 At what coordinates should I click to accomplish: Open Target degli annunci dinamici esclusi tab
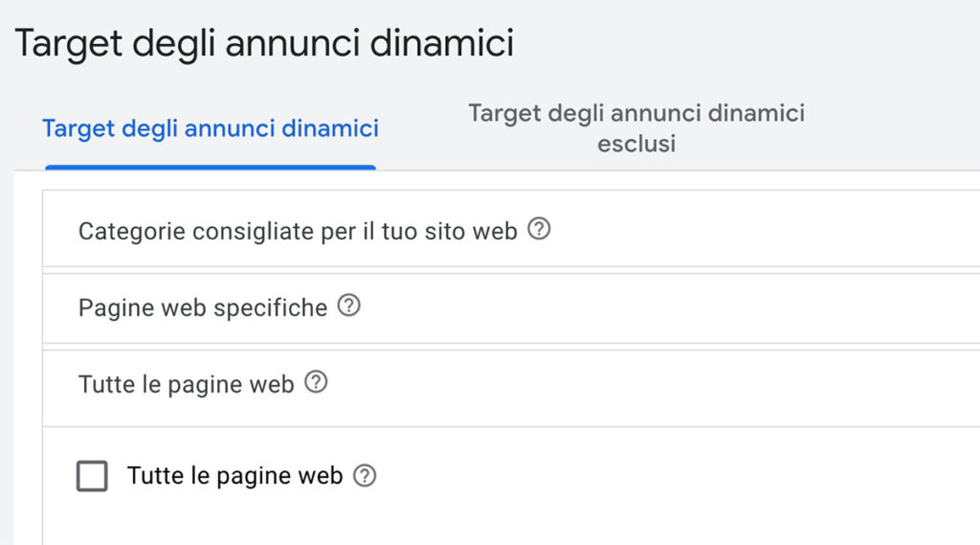pos(636,128)
